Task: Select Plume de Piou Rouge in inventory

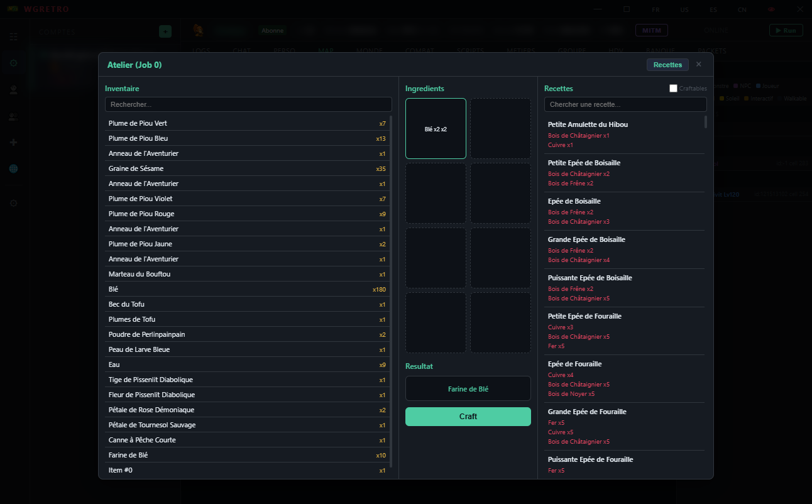Action: click(248, 214)
